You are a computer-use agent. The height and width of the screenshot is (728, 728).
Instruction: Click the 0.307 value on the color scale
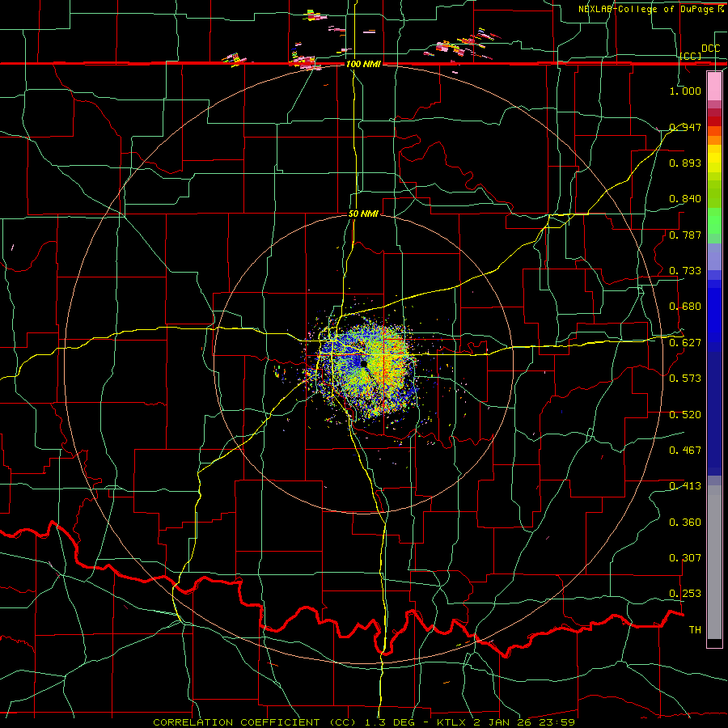tap(685, 558)
